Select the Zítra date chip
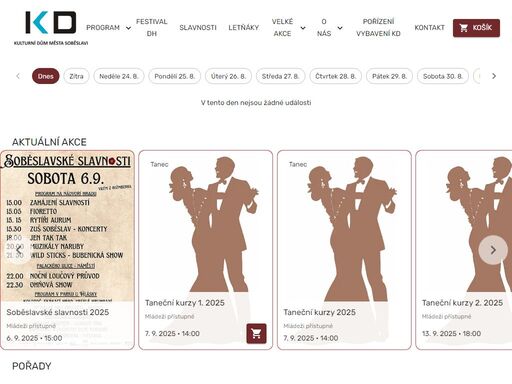 76,76
